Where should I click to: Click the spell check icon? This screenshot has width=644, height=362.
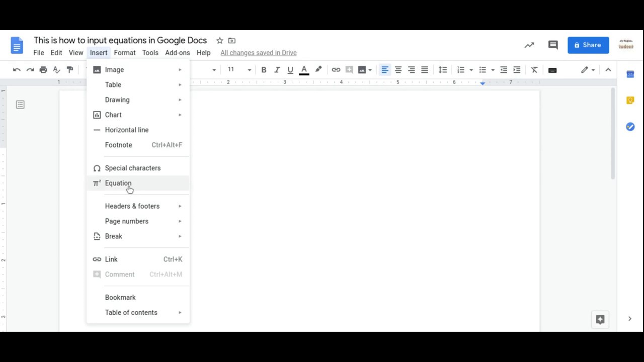coord(57,70)
